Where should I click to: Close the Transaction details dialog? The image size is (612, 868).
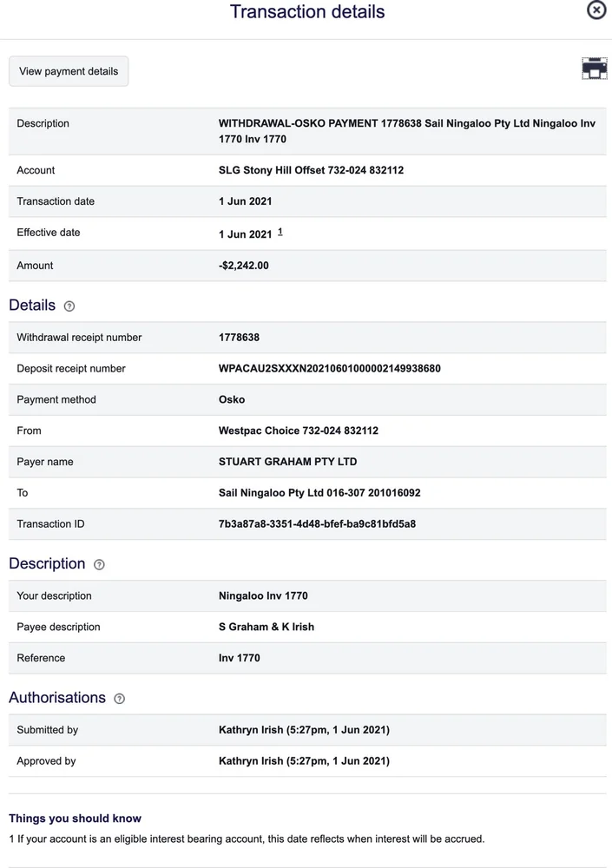coord(596,10)
